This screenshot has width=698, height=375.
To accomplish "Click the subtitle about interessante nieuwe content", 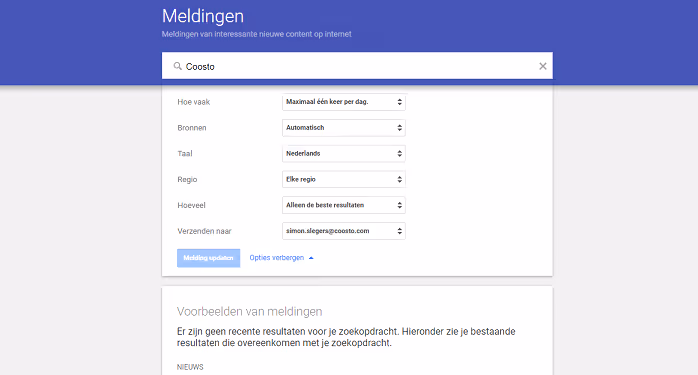I will pyautogui.click(x=256, y=34).
